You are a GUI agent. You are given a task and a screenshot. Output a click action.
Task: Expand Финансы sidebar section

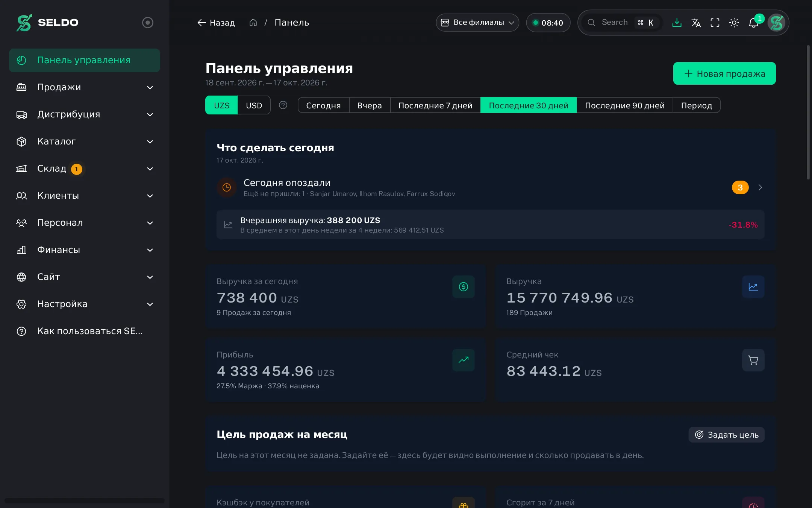tap(85, 250)
